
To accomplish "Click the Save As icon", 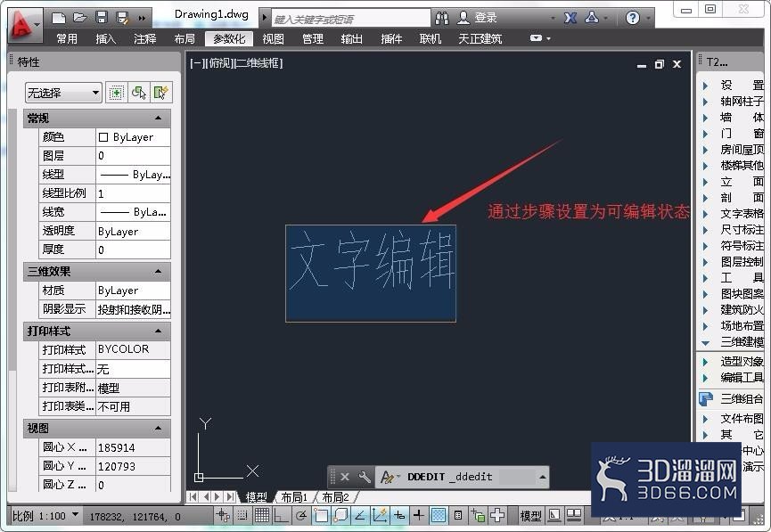I will coord(122,18).
